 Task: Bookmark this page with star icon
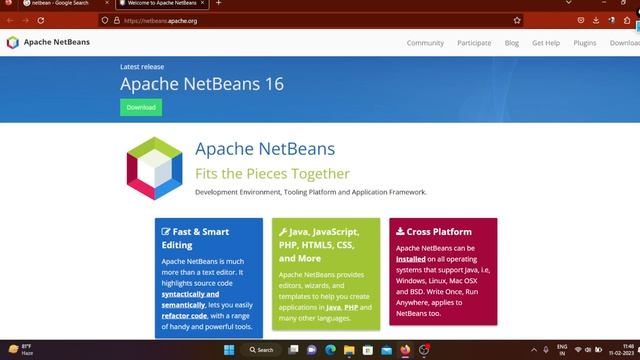click(517, 20)
